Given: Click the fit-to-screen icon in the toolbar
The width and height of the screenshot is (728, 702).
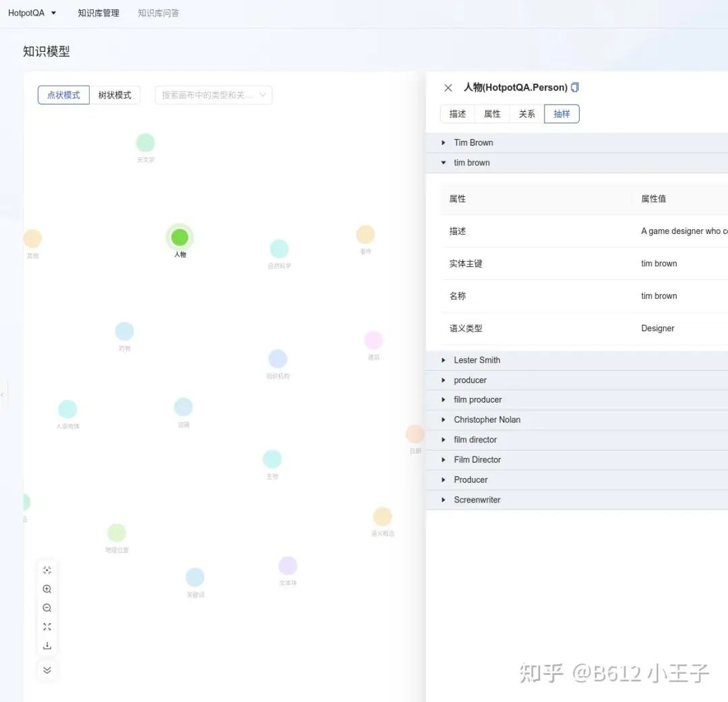Looking at the screenshot, I should [47, 626].
